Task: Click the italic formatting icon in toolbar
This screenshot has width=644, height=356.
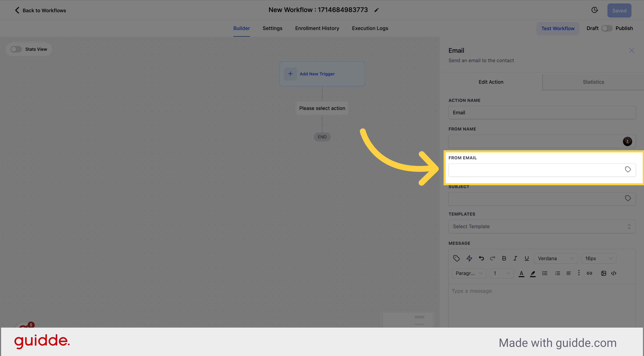Action: 515,258
